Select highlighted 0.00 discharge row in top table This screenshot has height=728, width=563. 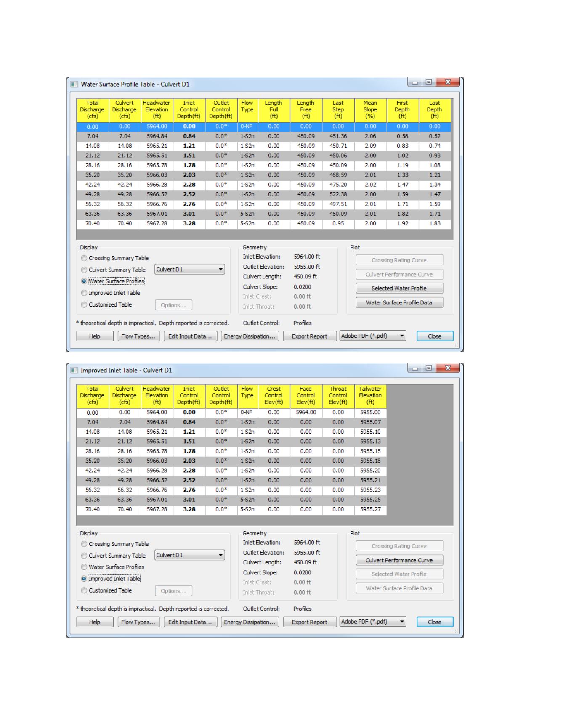264,127
